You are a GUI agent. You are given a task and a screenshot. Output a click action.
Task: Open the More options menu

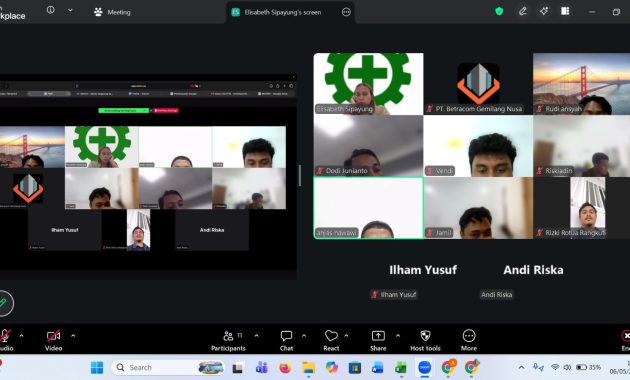469,341
